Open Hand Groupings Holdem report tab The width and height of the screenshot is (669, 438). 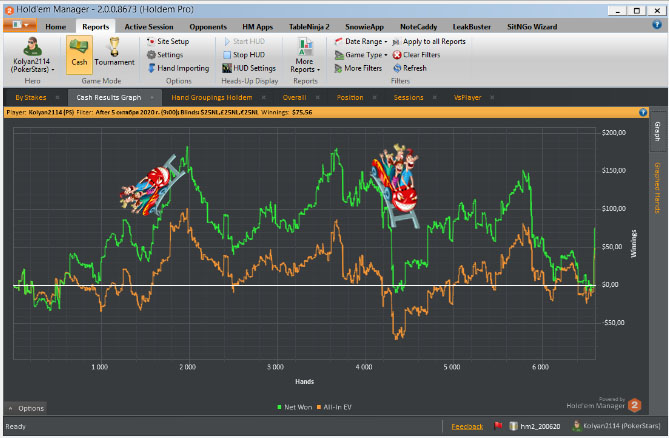point(212,98)
